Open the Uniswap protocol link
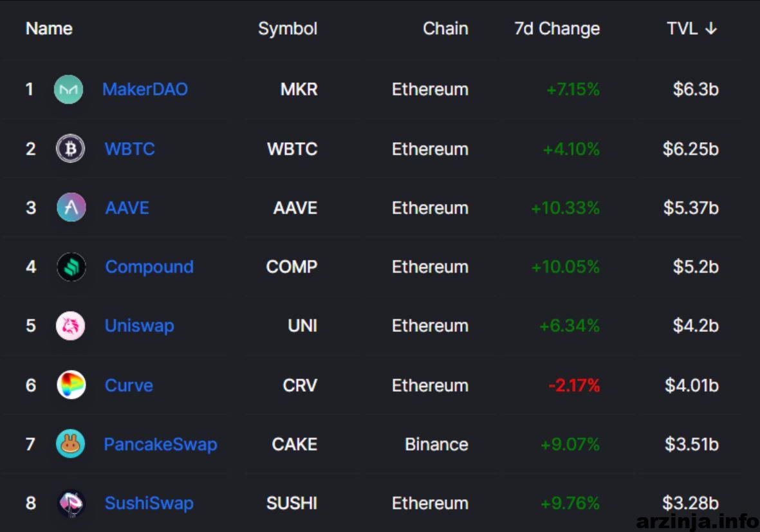The height and width of the screenshot is (532, 760). point(139,326)
